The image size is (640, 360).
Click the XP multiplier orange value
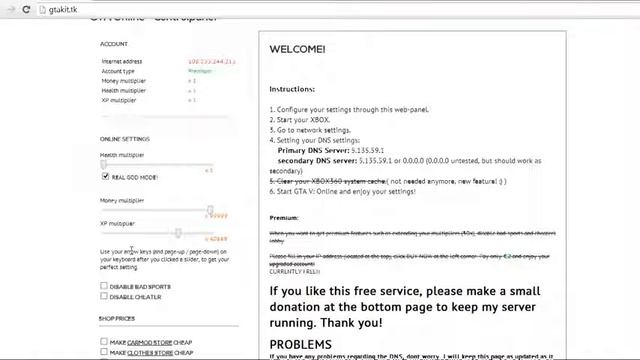pos(216,239)
